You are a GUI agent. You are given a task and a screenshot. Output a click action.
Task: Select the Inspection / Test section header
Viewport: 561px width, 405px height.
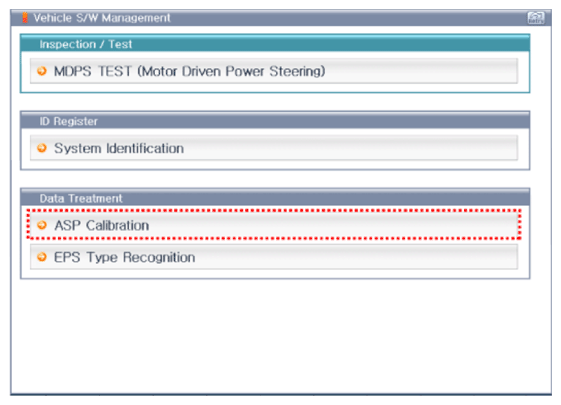coord(275,44)
